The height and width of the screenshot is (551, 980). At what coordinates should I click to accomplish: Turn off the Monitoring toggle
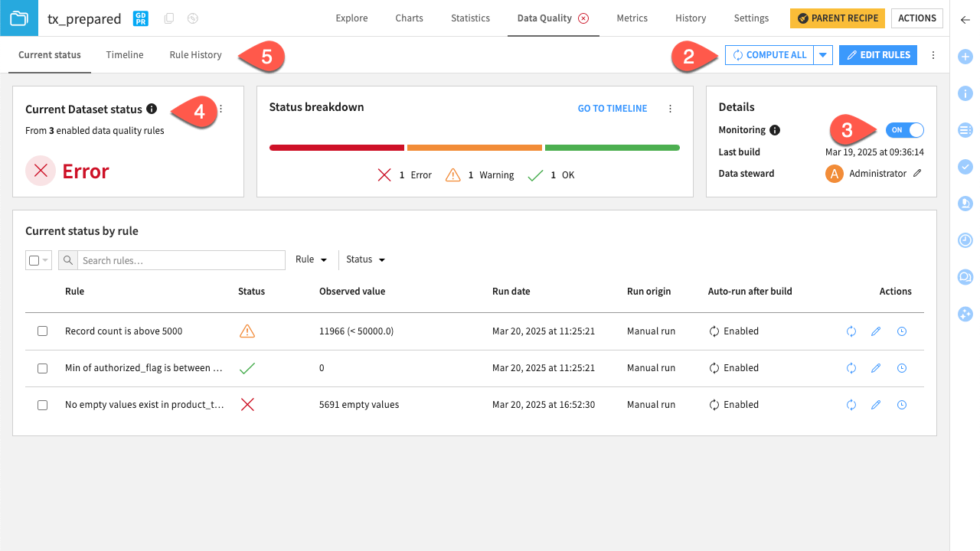click(x=904, y=130)
